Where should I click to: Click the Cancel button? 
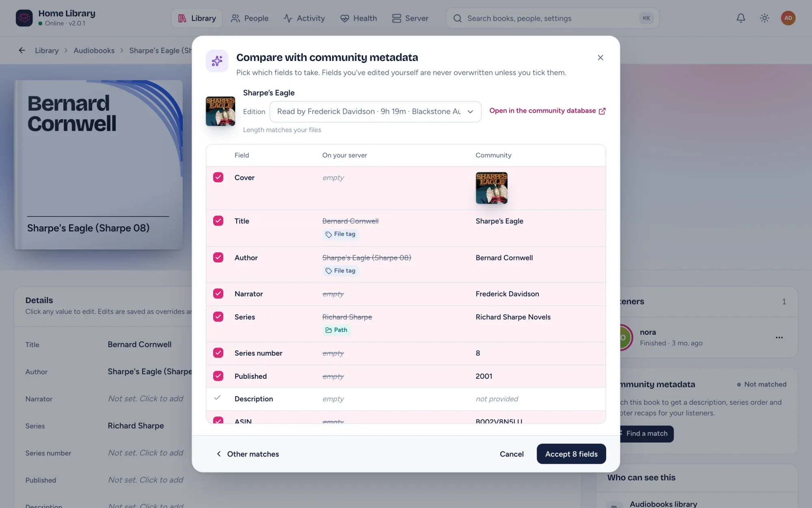(512, 454)
